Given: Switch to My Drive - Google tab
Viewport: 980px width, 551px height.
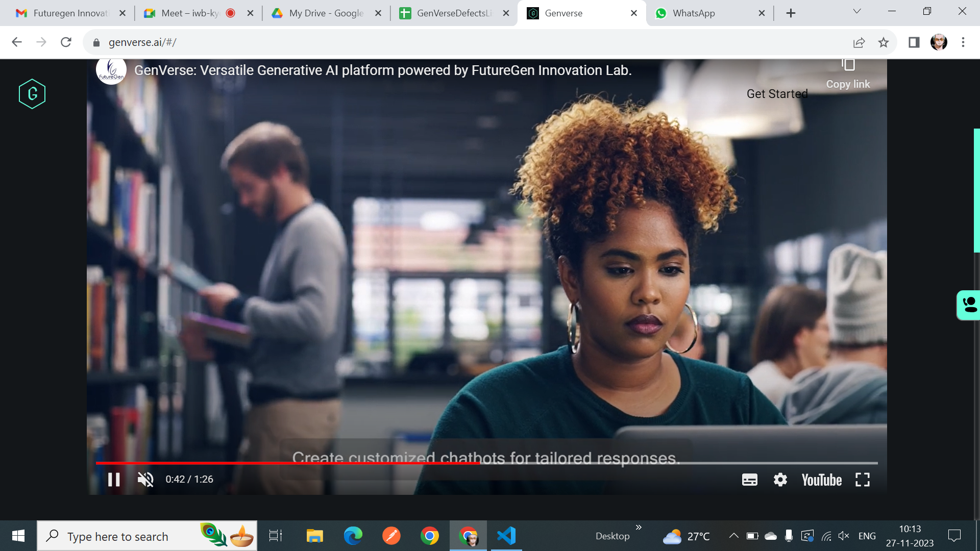Looking at the screenshot, I should pos(326,13).
